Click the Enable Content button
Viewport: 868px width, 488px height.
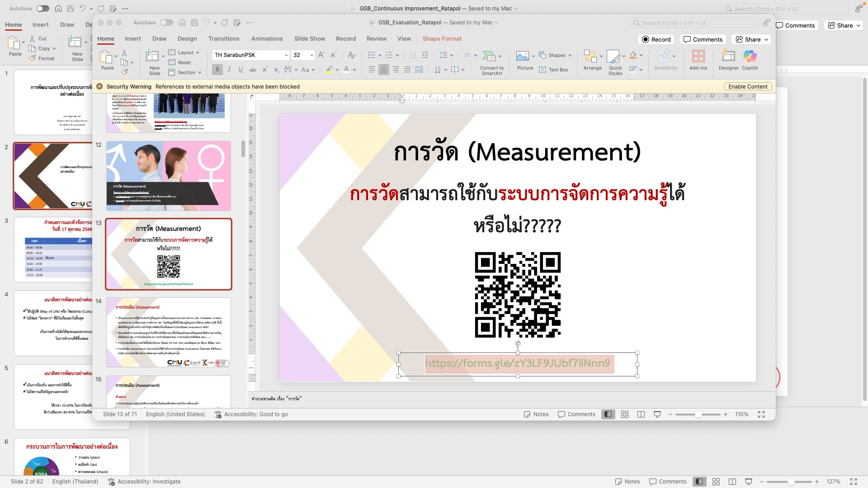748,86
